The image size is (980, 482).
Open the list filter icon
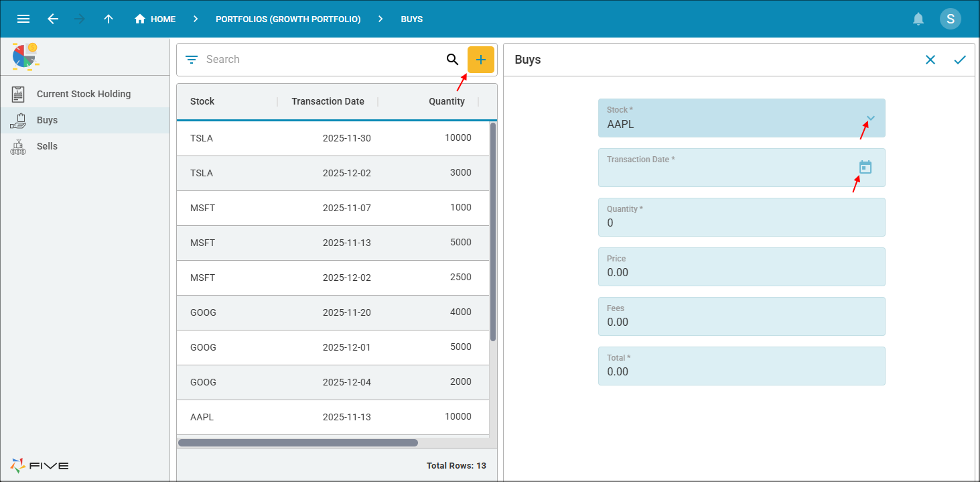[192, 60]
